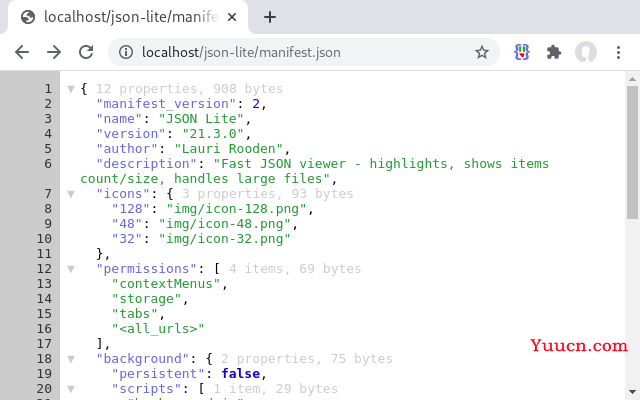Click line number 6 in the gutter
The image size is (640, 400).
click(x=48, y=164)
